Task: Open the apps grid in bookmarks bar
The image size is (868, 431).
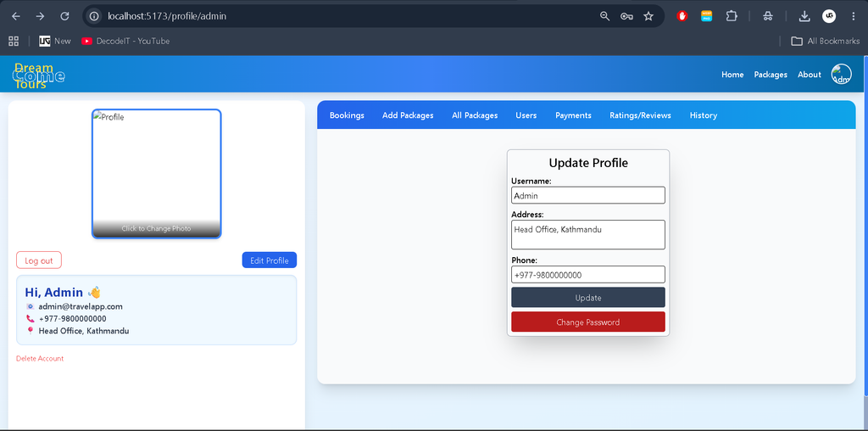Action: tap(14, 41)
